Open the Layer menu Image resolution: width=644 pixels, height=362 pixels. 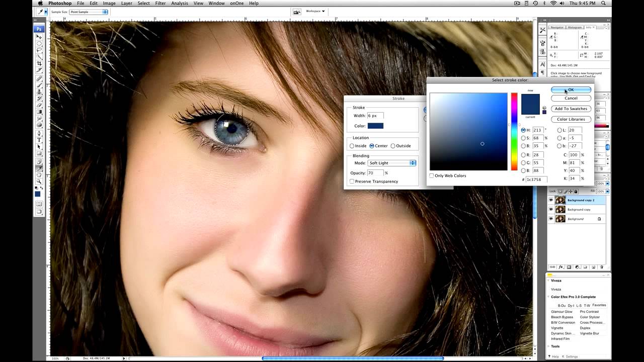[x=127, y=4]
